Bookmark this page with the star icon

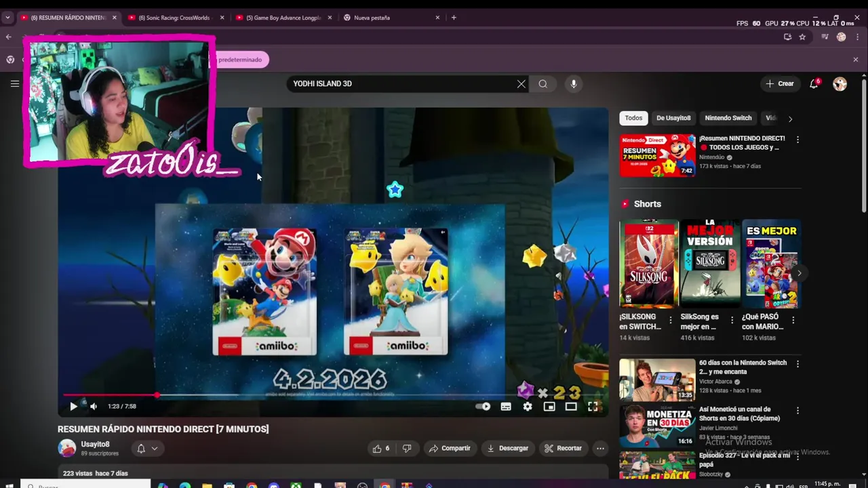802,37
